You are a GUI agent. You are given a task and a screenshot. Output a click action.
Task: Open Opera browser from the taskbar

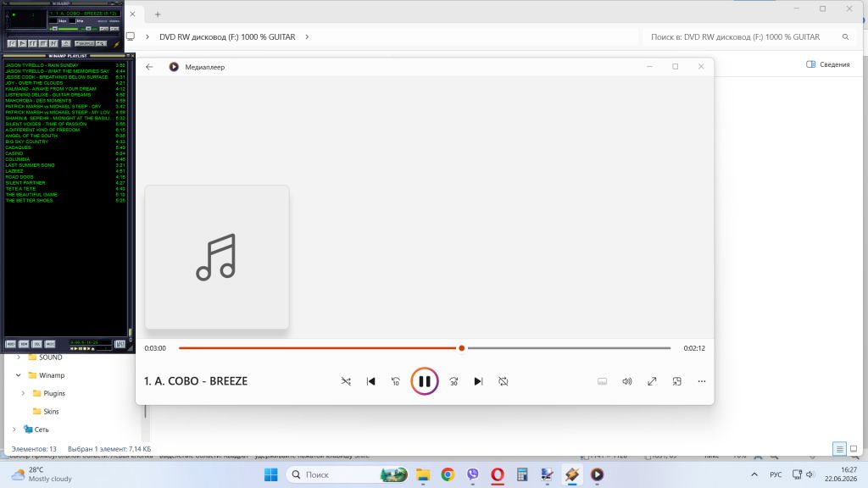[x=497, y=474]
